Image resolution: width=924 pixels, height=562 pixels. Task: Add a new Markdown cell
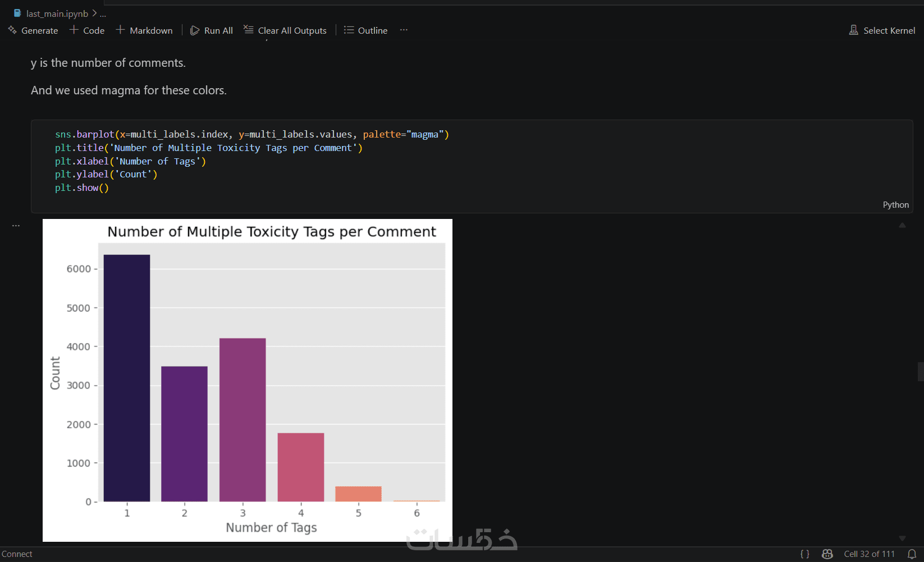pos(144,30)
